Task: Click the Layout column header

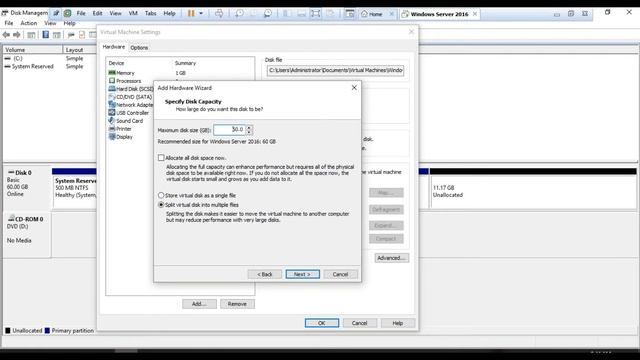Action: 80,50
